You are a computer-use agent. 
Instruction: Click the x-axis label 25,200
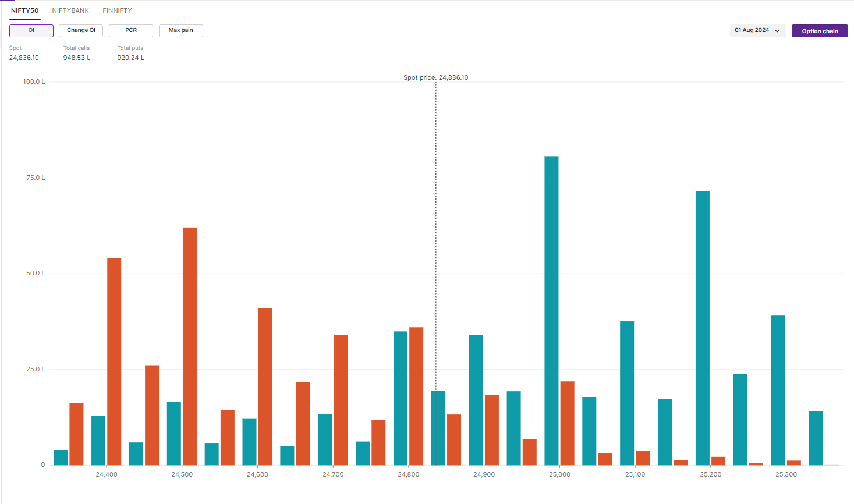pos(711,474)
